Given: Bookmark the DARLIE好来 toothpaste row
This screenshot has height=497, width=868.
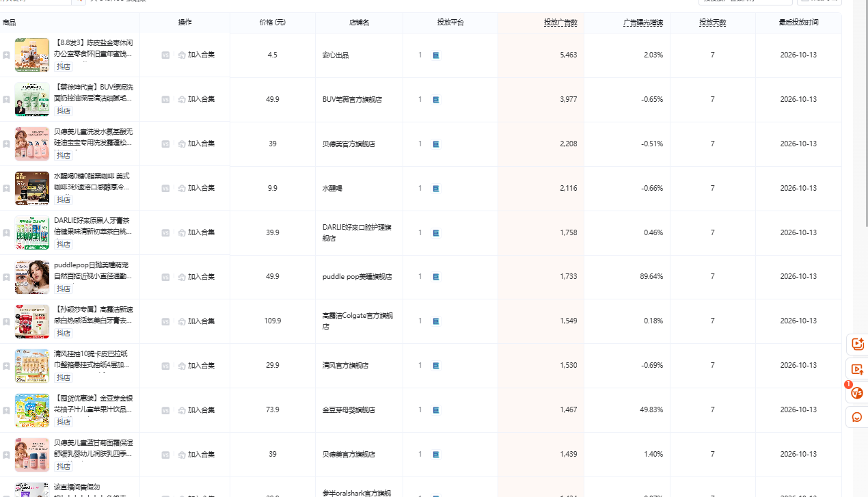Looking at the screenshot, I should pyautogui.click(x=6, y=233).
